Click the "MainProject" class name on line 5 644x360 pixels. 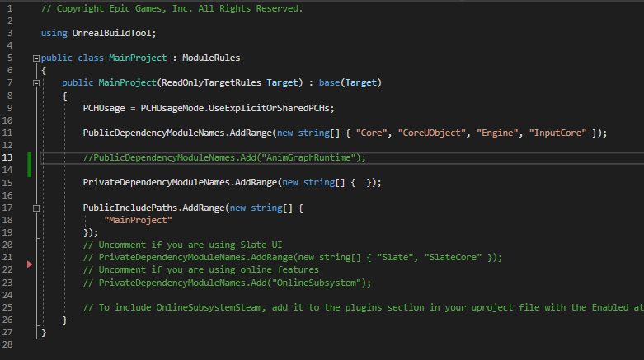pos(138,58)
